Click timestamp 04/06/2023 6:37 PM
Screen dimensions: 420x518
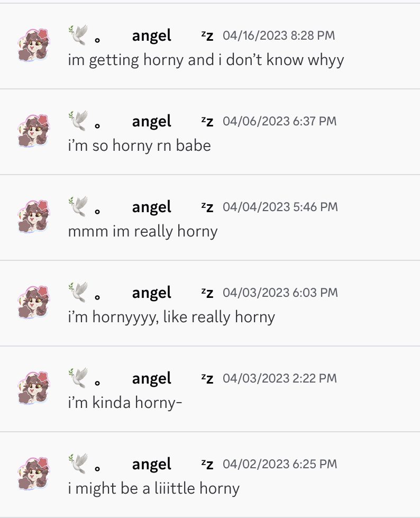click(x=280, y=121)
